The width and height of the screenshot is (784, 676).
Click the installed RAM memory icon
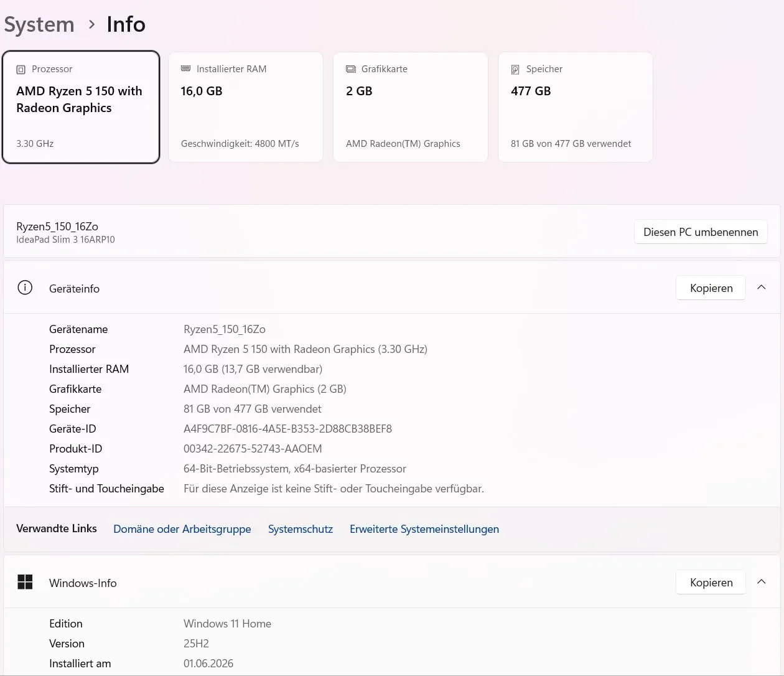(185, 68)
